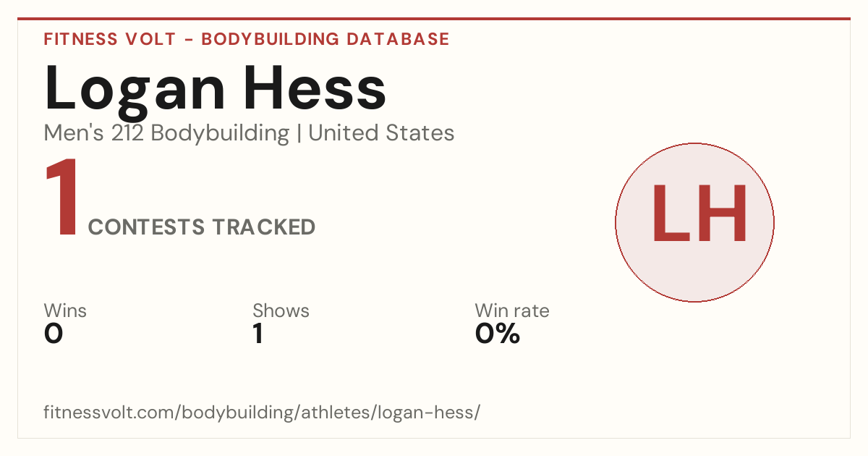Select the Men's 212 Bodybuilding text

click(x=166, y=133)
